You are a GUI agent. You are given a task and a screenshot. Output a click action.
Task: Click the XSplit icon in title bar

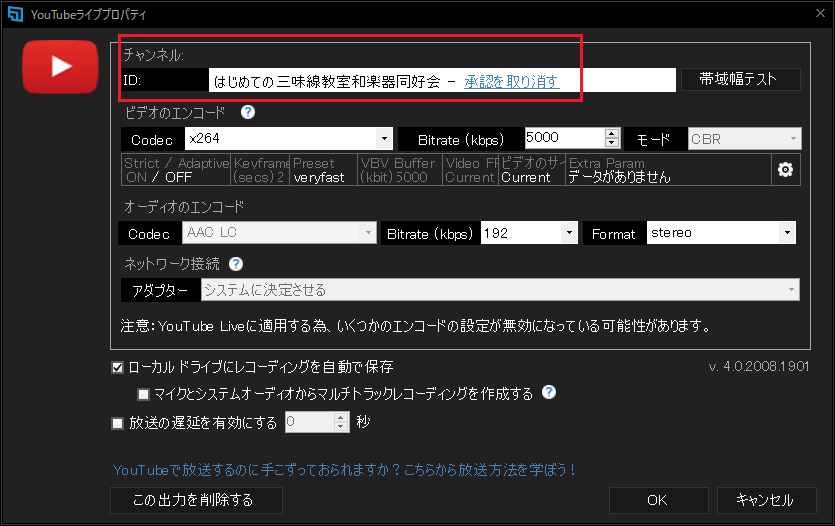click(15, 14)
